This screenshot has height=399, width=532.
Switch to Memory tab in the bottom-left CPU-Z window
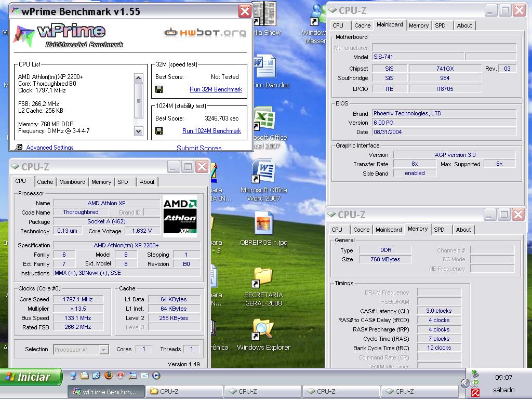tap(101, 182)
